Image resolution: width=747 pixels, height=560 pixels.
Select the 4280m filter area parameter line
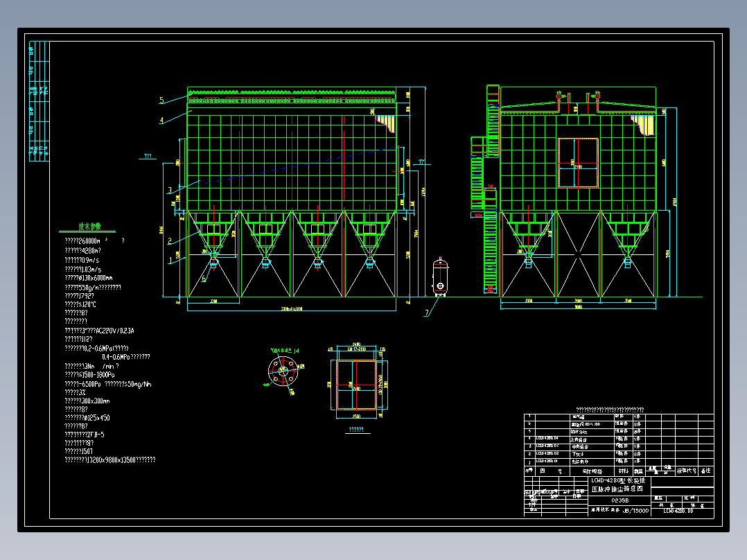pos(83,250)
